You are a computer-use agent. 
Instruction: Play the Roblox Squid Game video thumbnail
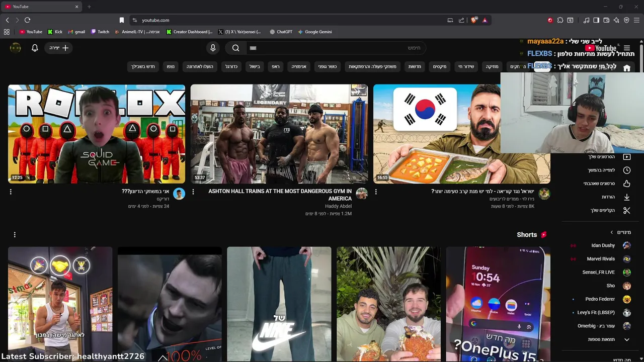pos(97,134)
